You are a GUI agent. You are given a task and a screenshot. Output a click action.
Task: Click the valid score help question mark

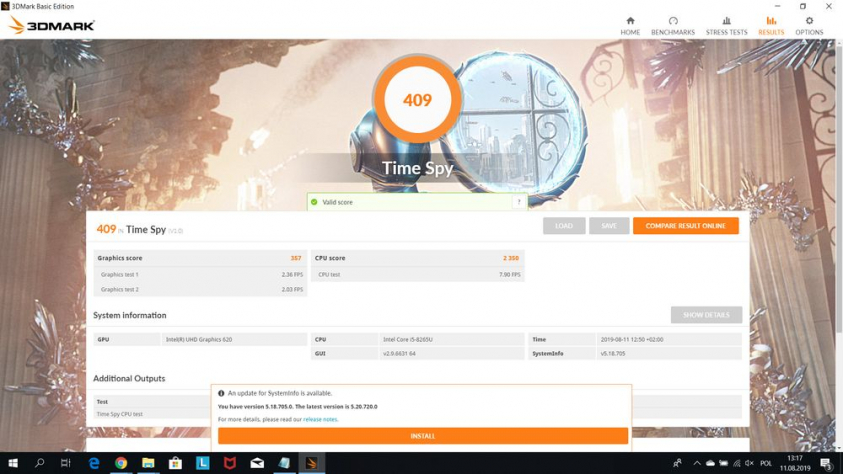[519, 202]
